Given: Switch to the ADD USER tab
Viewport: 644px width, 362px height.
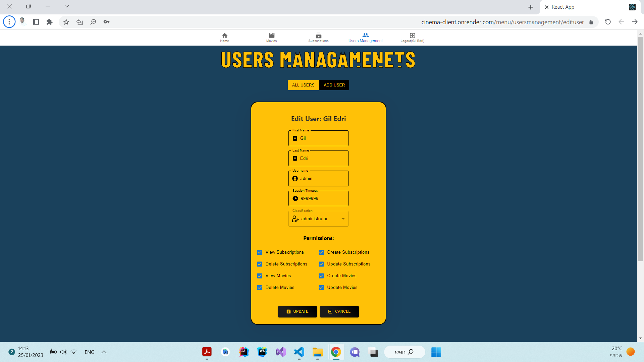Looking at the screenshot, I should point(334,85).
